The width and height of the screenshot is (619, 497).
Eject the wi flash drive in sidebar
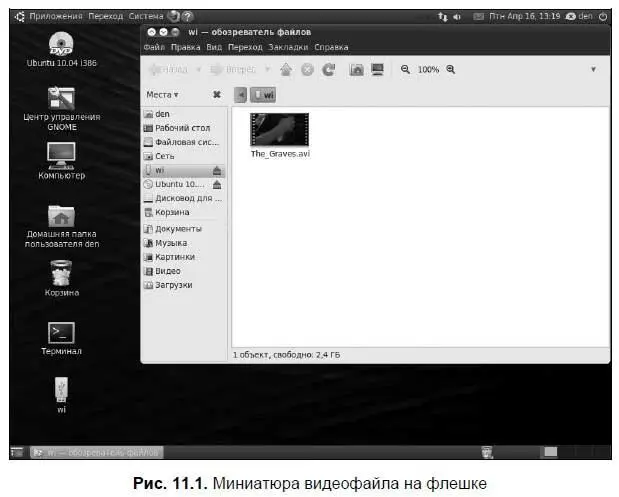pyautogui.click(x=218, y=171)
